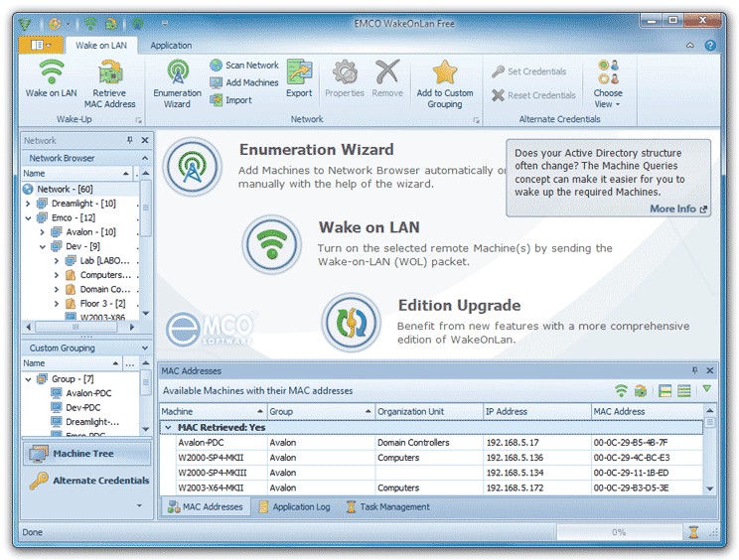Click the Import option
Viewport: 739px width, 560px height.
[x=230, y=100]
